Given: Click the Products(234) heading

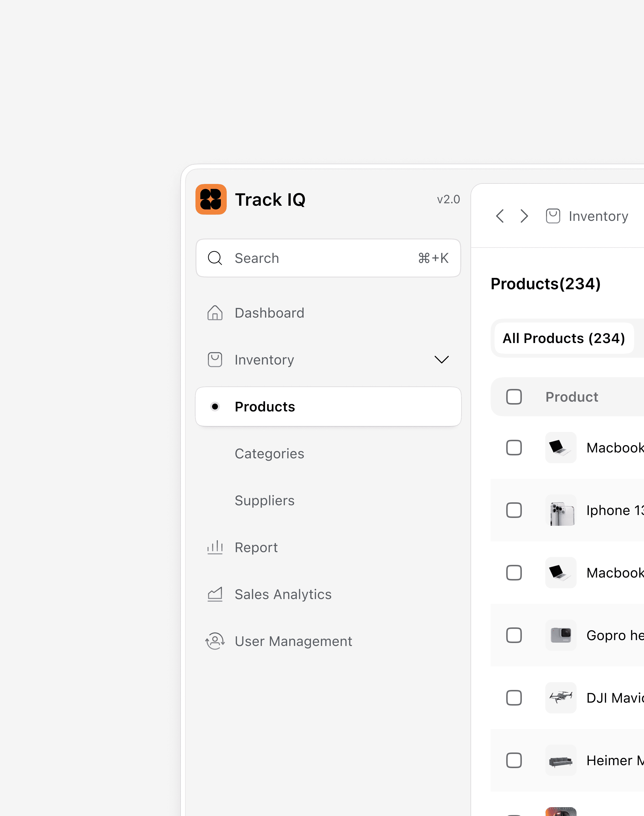Looking at the screenshot, I should coord(546,284).
